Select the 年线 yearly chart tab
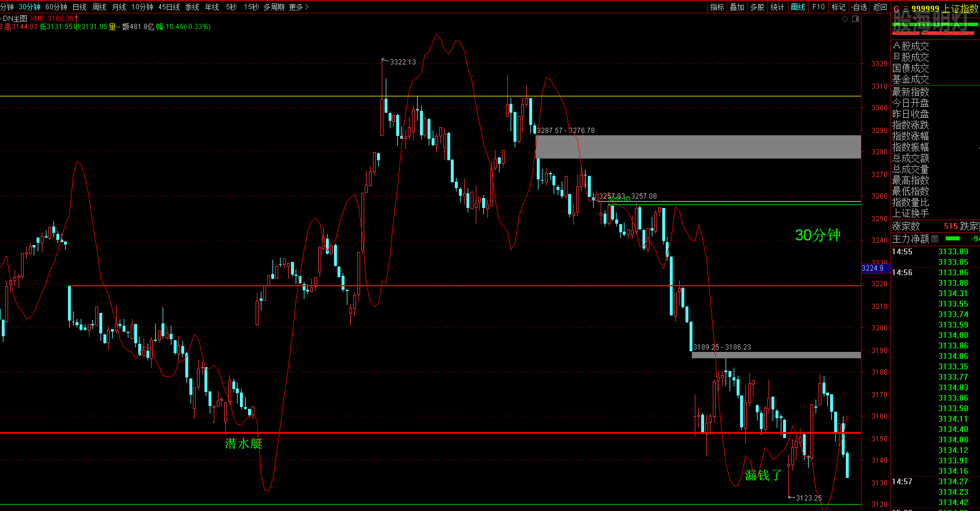The image size is (980, 511). pyautogui.click(x=212, y=7)
